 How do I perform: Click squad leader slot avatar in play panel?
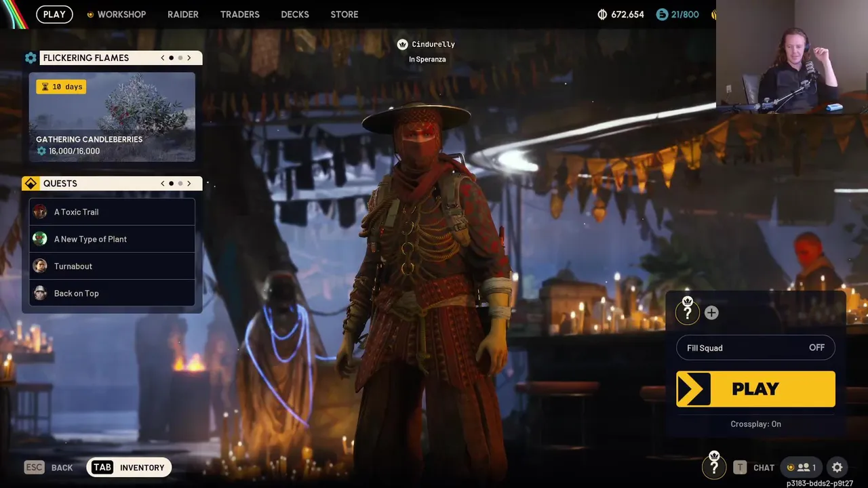[687, 312]
